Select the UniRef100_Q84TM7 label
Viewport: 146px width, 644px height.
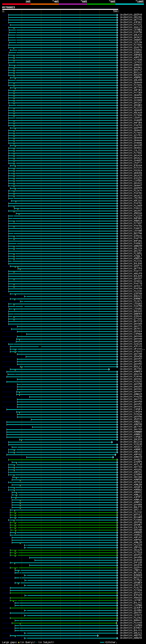click(131, 613)
